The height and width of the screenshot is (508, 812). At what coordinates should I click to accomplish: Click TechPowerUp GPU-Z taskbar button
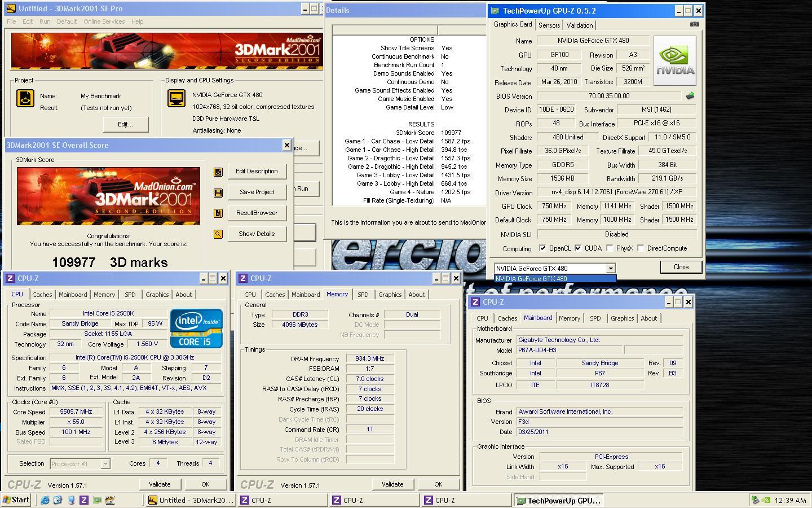(x=558, y=500)
